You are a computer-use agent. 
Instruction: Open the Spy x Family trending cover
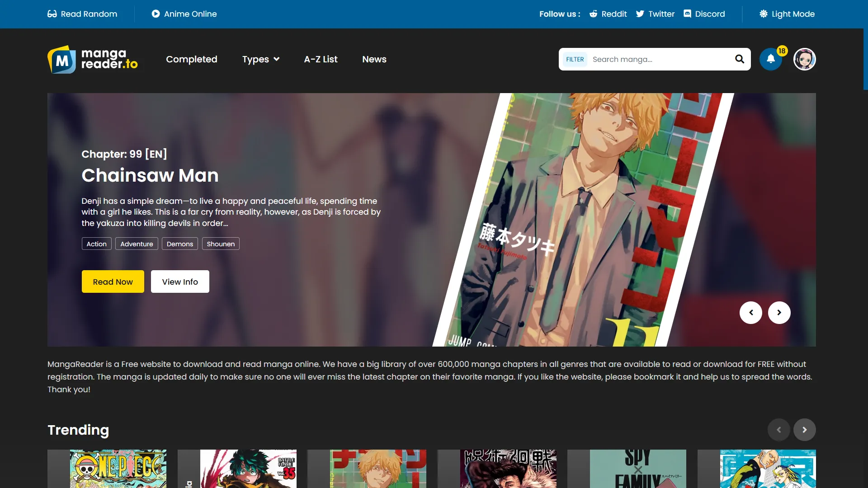coord(638,469)
